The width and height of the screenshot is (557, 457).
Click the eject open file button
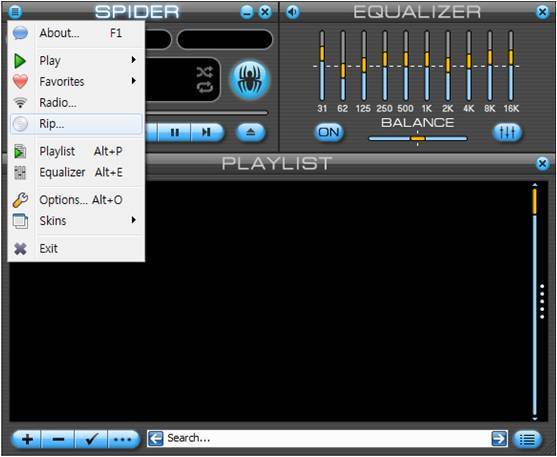coord(250,133)
